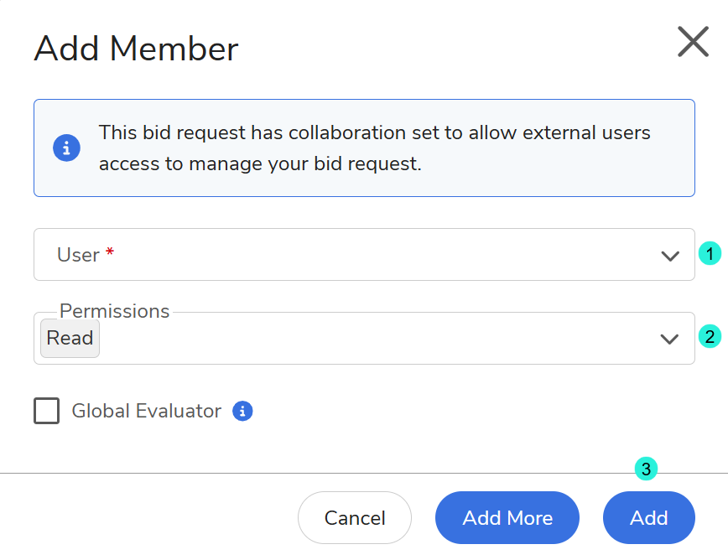Viewport: 728px width, 560px height.
Task: Click the Permissions field label
Action: (114, 311)
